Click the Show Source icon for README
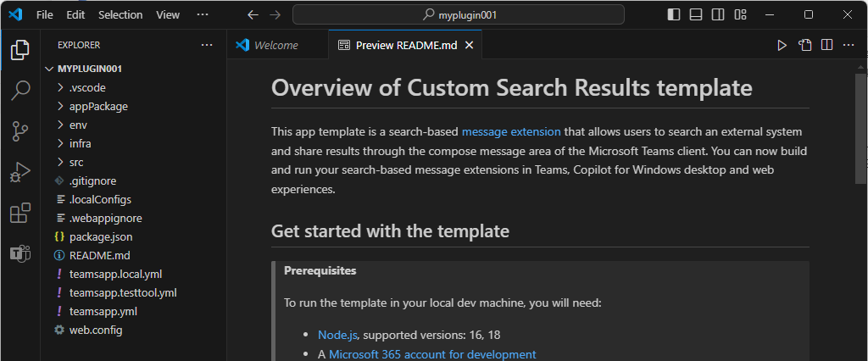 (x=804, y=46)
